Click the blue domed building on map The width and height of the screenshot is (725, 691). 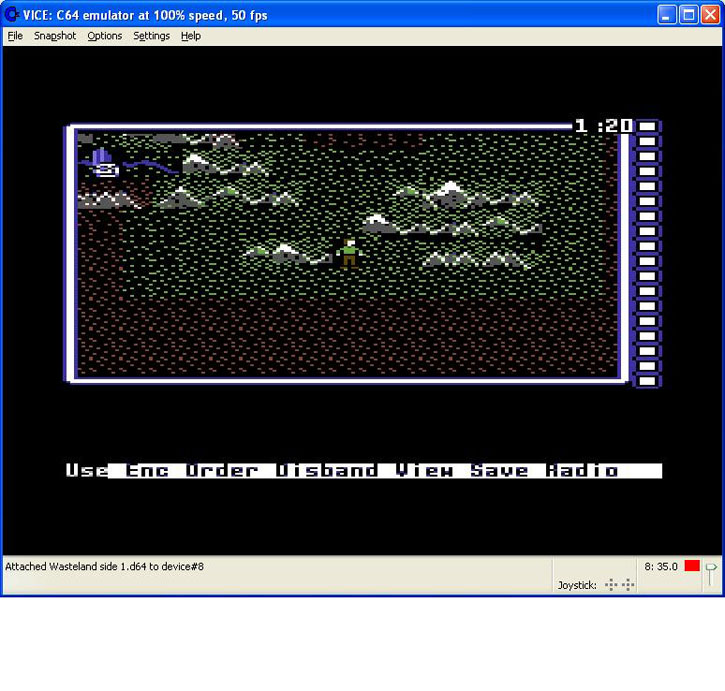point(103,162)
